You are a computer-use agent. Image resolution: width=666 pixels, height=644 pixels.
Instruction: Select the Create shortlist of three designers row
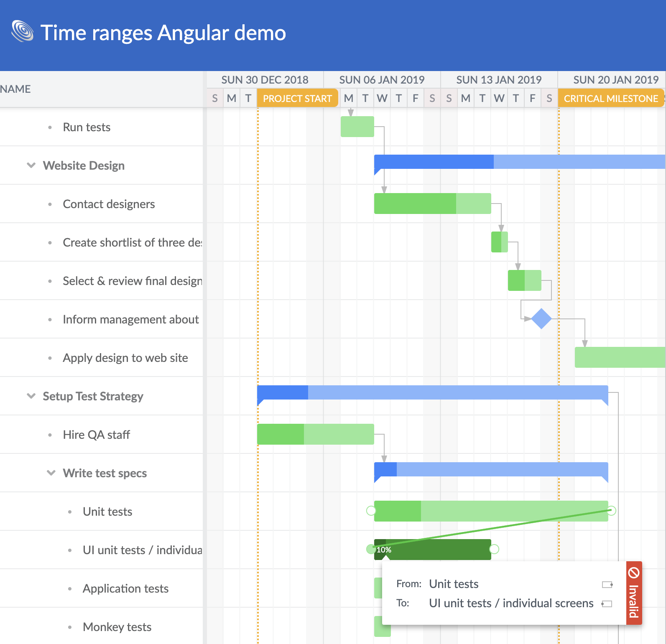[101, 242]
